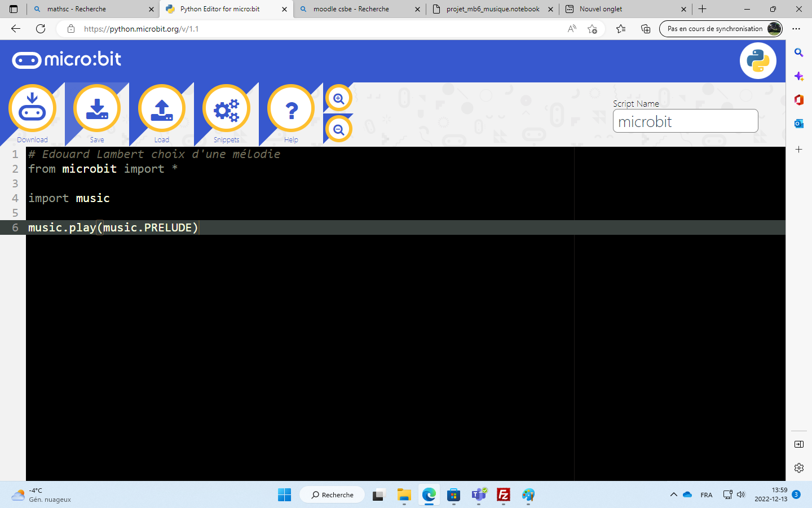Open a new browser tab
Screen dimensions: 812x508
coord(702,9)
